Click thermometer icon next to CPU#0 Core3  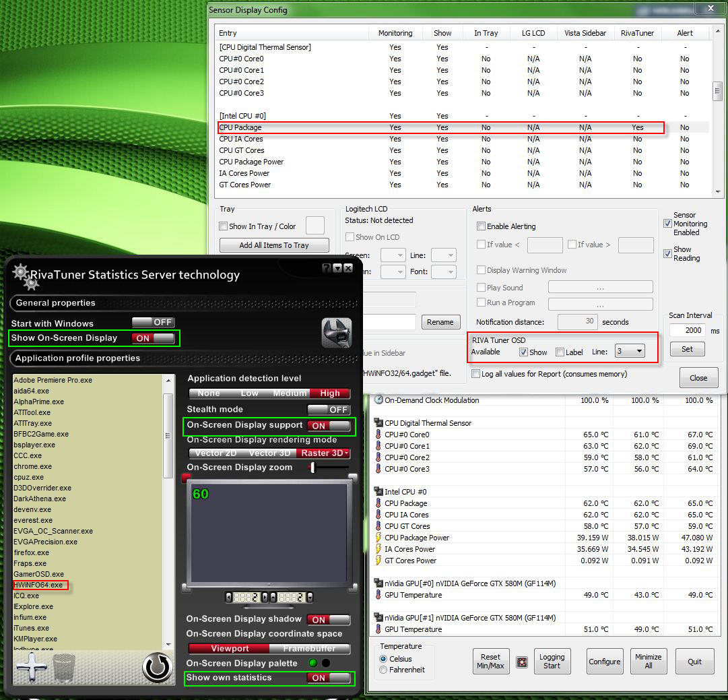click(378, 469)
